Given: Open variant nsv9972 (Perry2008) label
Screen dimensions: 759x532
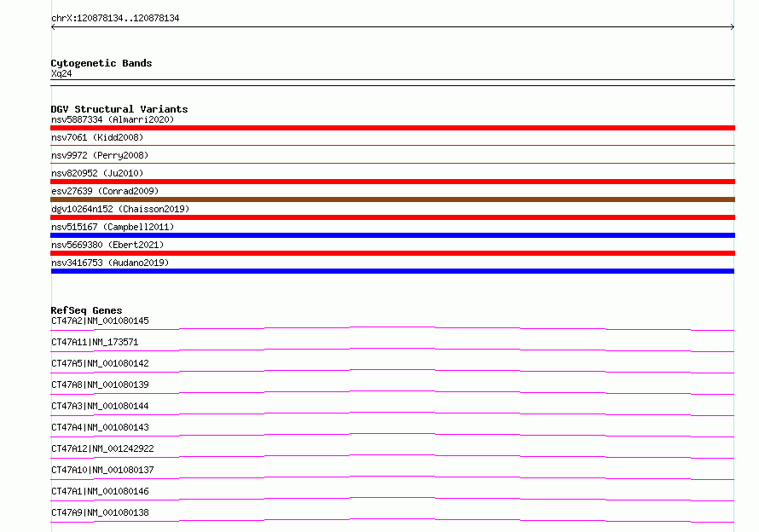Looking at the screenshot, I should pyautogui.click(x=100, y=155).
